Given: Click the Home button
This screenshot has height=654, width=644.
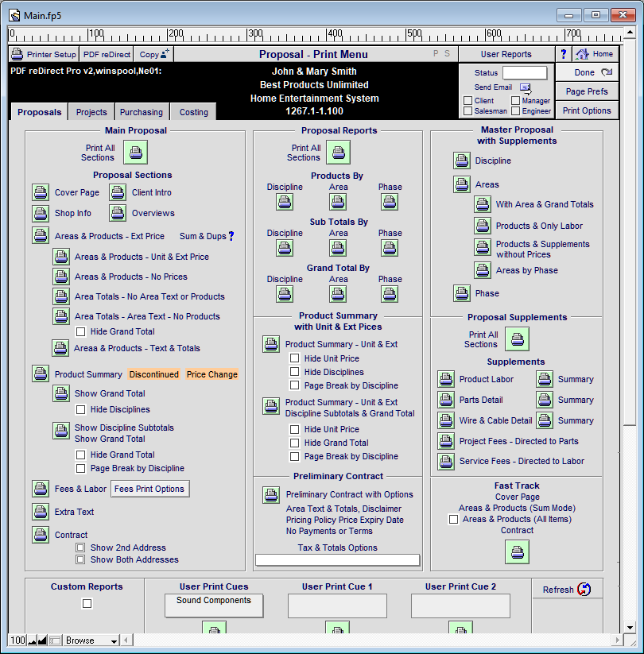Looking at the screenshot, I should tap(595, 54).
